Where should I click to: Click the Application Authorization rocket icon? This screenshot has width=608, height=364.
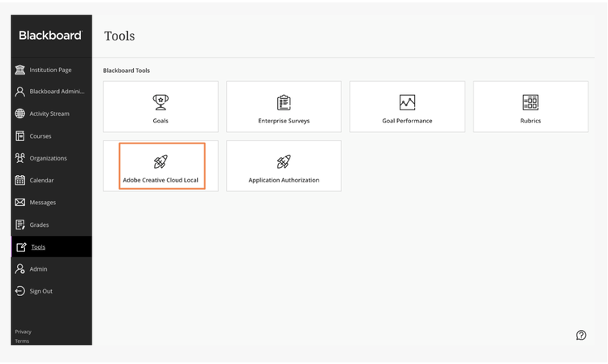[x=284, y=161]
